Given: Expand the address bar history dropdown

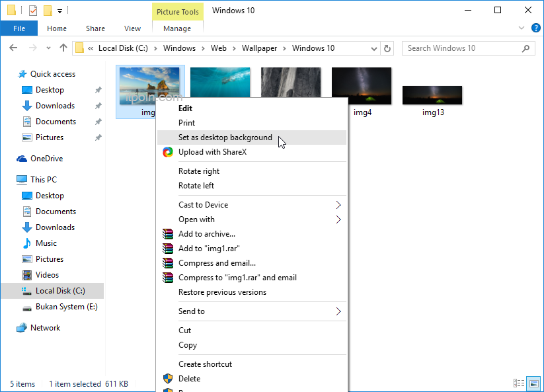Looking at the screenshot, I should [374, 48].
